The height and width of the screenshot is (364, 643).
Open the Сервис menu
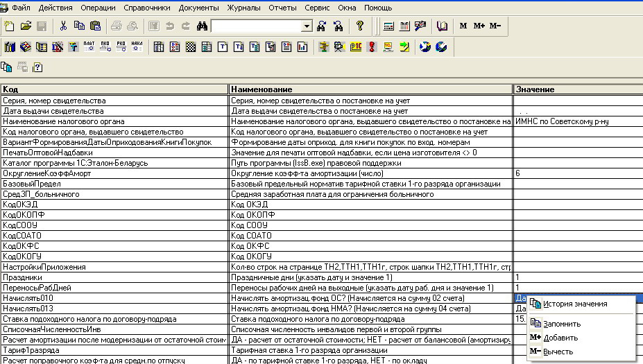tap(317, 8)
